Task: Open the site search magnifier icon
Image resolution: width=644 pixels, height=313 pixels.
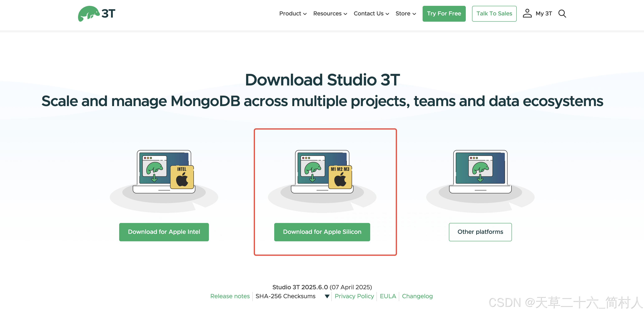Action: click(562, 14)
